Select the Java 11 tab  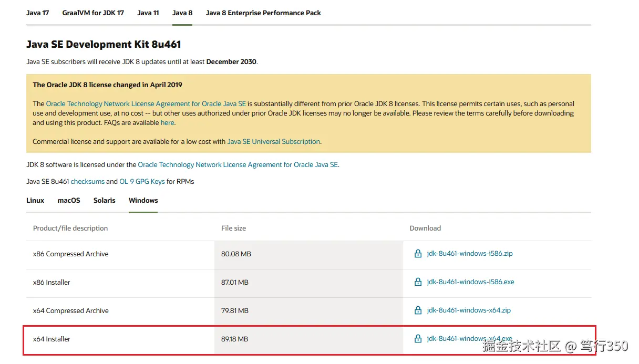148,13
